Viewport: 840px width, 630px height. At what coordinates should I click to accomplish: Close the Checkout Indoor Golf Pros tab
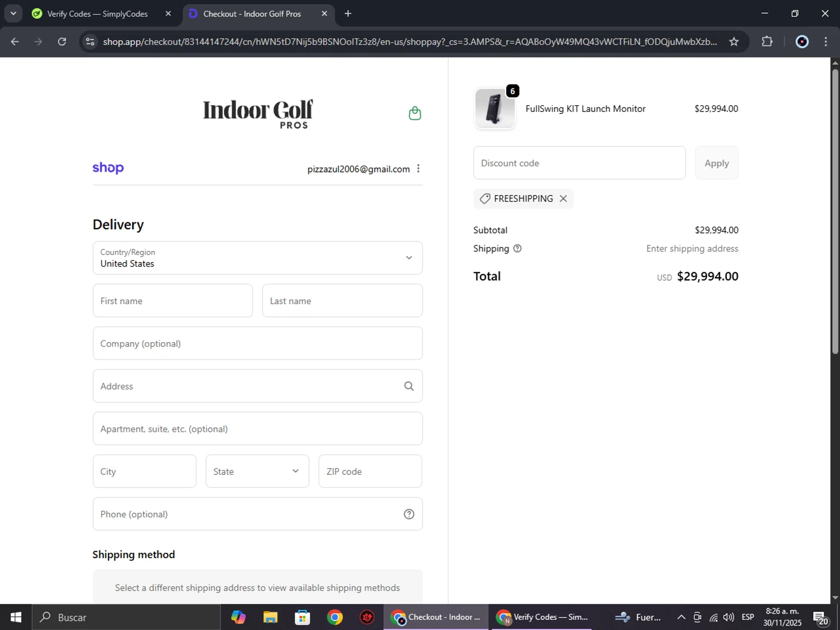[x=324, y=13]
